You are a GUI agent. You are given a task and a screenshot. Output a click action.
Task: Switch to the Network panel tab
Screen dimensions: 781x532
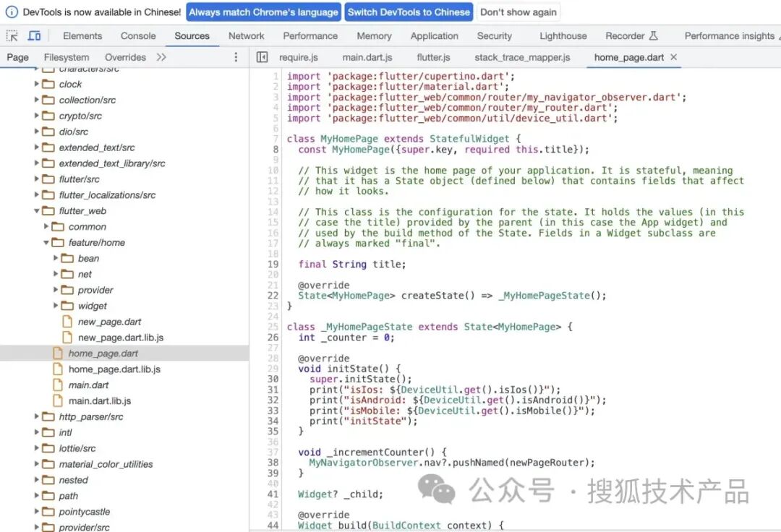coord(246,36)
